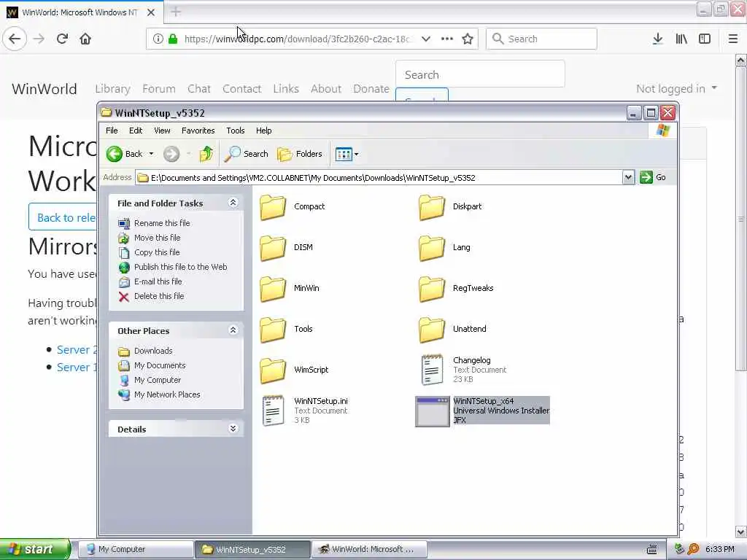Open the File menu
The width and height of the screenshot is (747, 560).
pos(112,131)
